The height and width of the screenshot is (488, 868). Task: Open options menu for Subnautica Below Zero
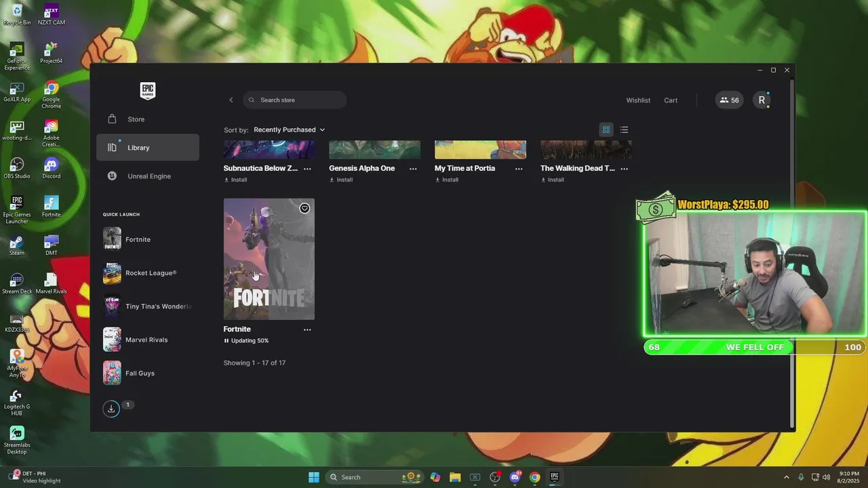(x=307, y=169)
